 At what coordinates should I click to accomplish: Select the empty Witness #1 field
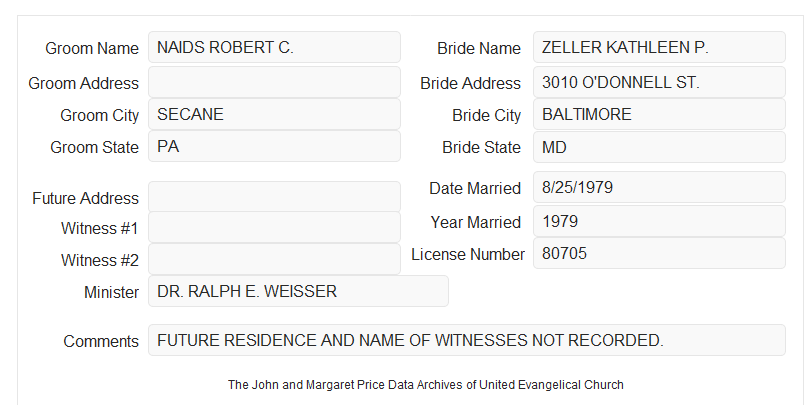(274, 227)
